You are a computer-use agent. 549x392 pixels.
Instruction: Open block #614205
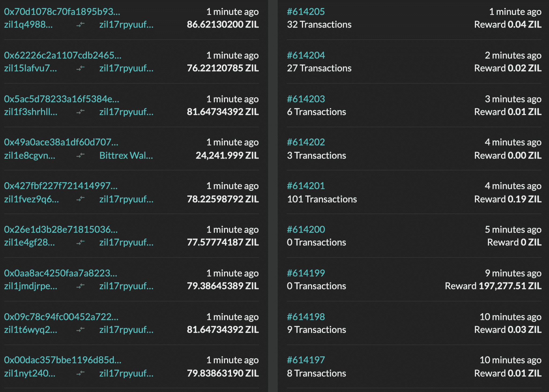click(x=306, y=12)
